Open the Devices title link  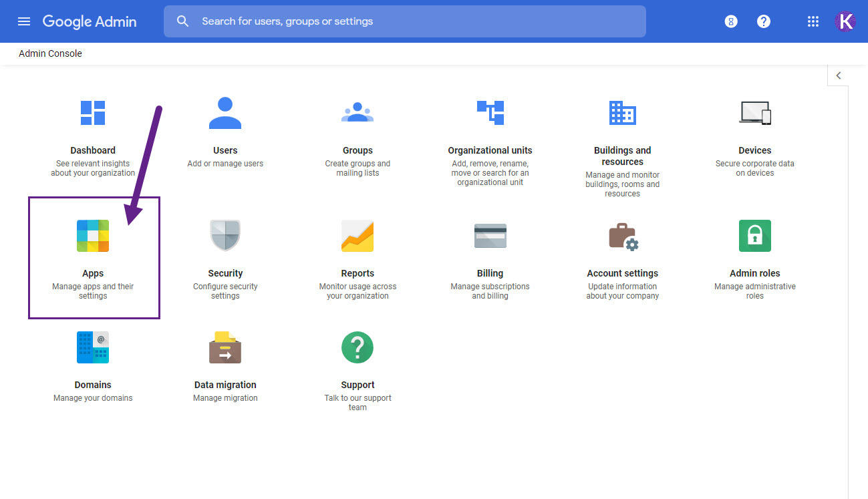point(755,150)
